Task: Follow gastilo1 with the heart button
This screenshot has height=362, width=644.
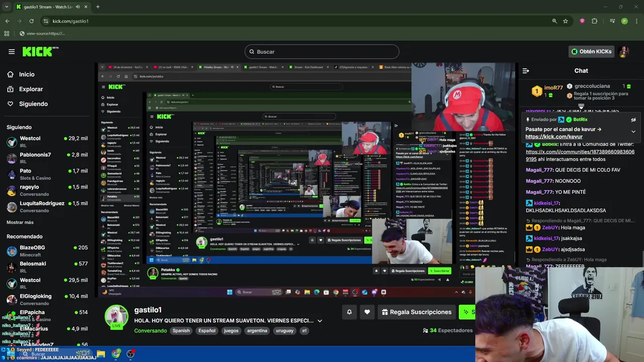Action: pos(367,312)
